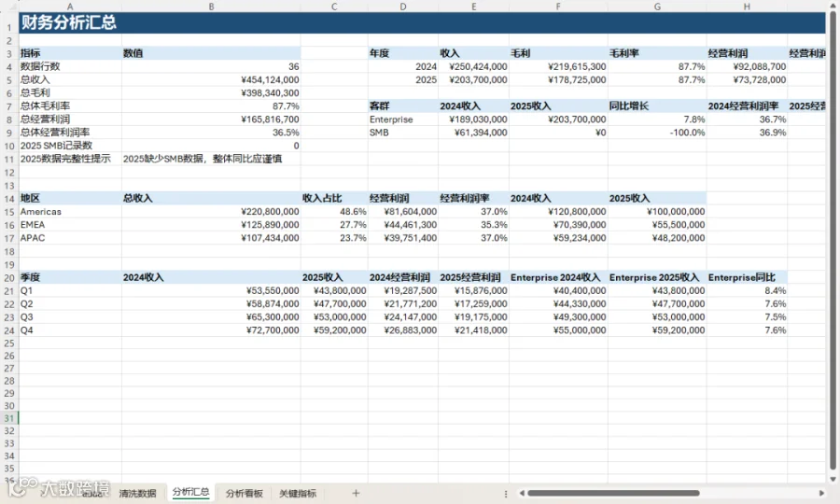Select column H header
The image size is (840, 504).
[x=747, y=7]
